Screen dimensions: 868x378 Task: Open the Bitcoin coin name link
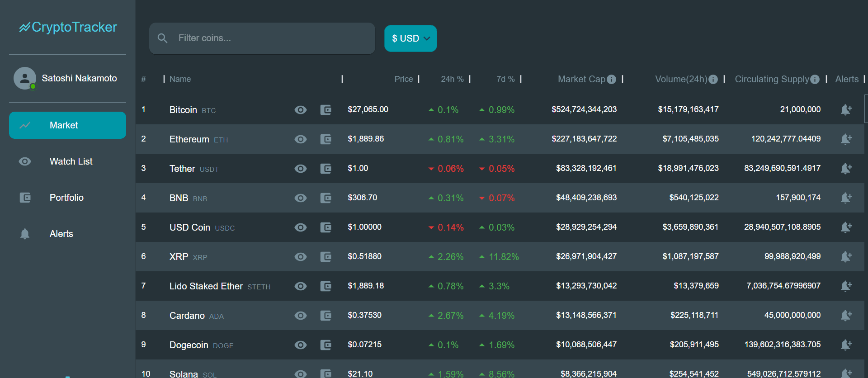point(183,110)
